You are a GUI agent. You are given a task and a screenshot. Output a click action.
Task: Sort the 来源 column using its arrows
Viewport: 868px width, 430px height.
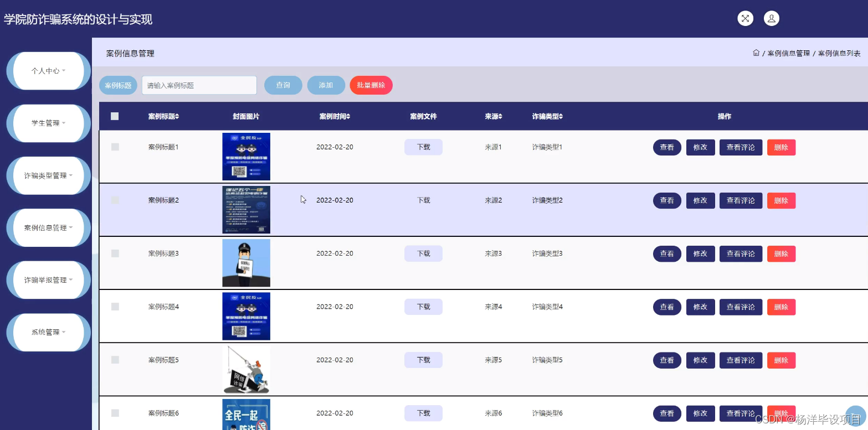pos(500,116)
